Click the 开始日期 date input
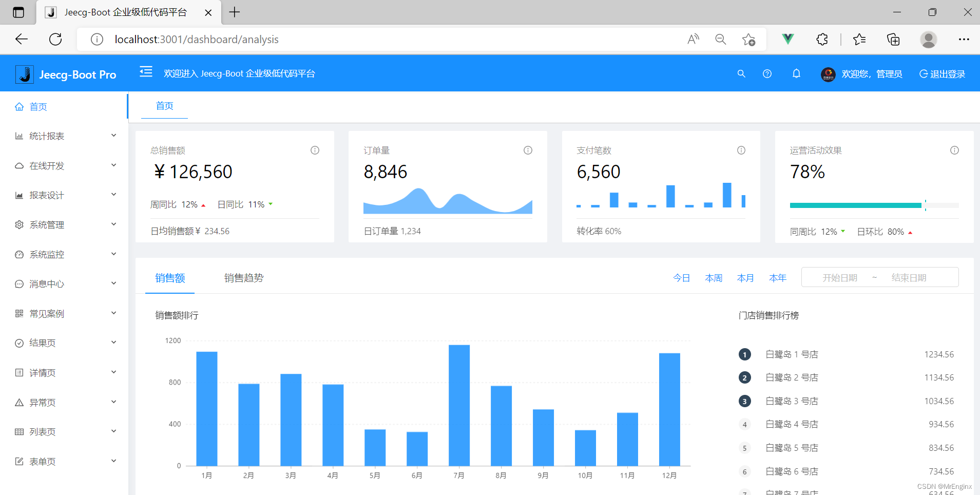Viewport: 980px width, 495px height. 840,278
